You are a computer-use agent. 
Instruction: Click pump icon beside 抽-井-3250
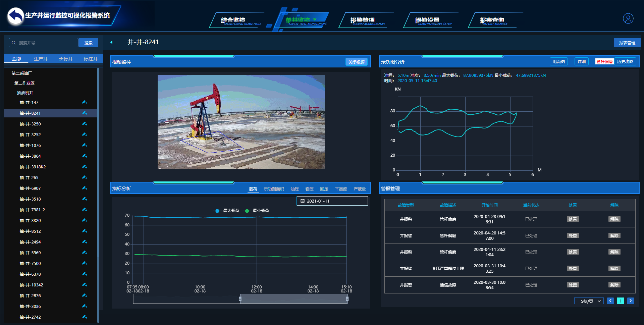click(85, 124)
